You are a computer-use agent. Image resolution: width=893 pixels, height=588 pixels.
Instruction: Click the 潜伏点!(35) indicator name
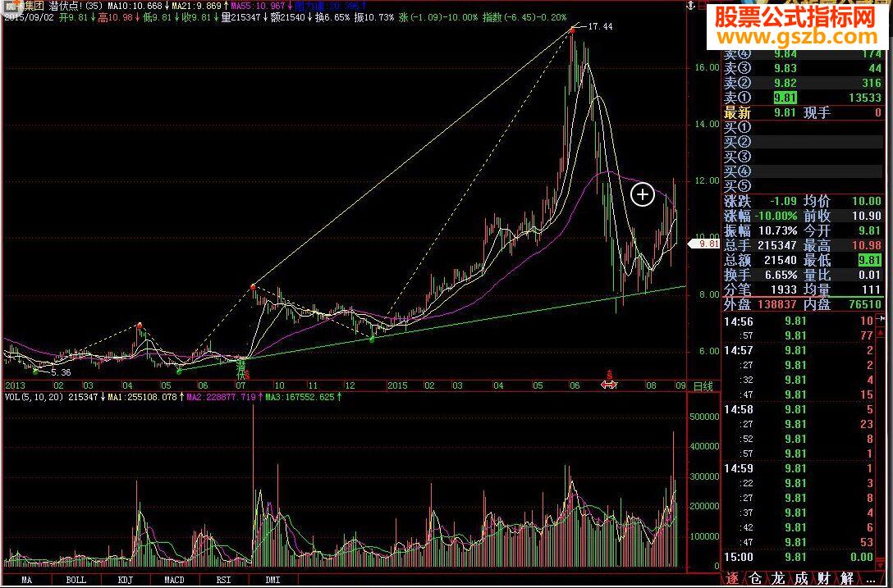point(75,7)
